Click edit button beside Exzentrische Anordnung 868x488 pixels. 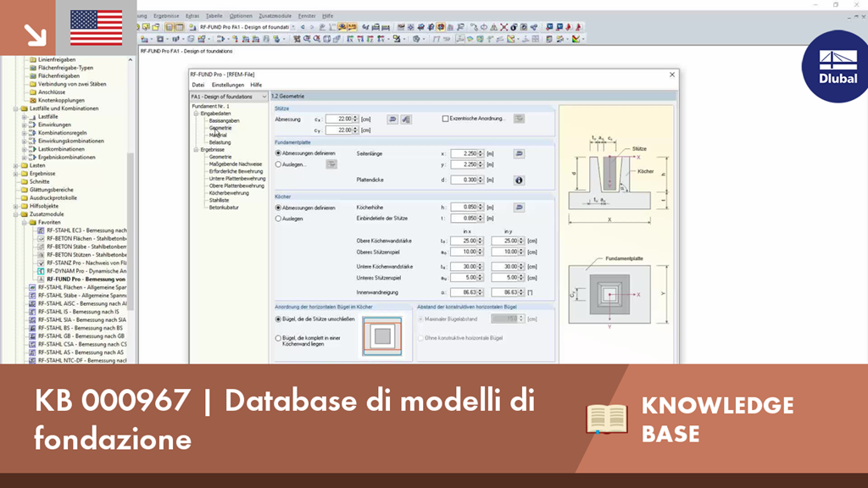pos(519,119)
